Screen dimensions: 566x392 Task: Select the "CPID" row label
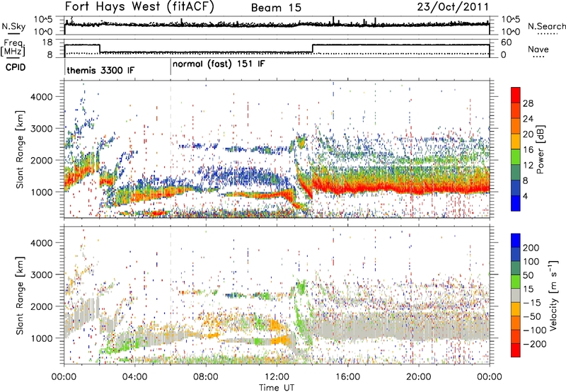pos(16,67)
